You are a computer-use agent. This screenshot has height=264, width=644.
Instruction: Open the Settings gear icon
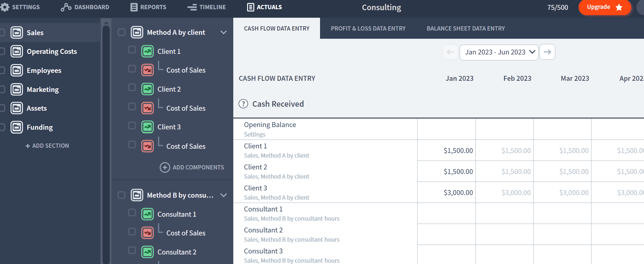click(5, 7)
